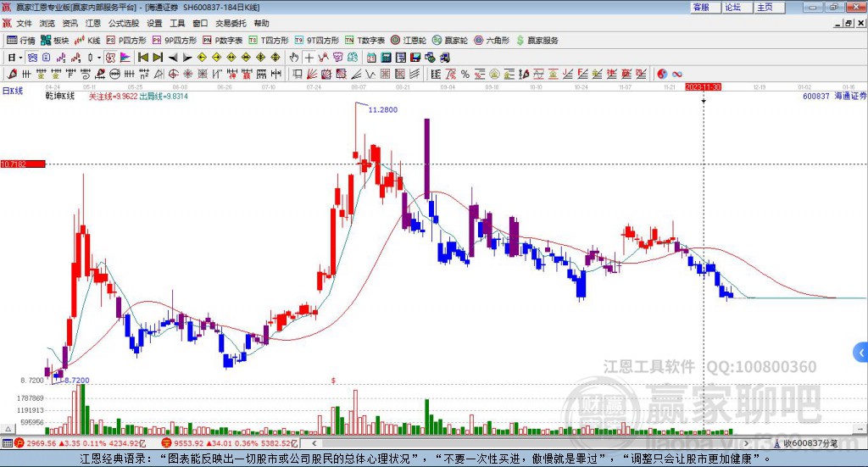Viewport: 868px width, 467px height.
Task: Click the 论坛 forum button
Action: (x=737, y=7)
